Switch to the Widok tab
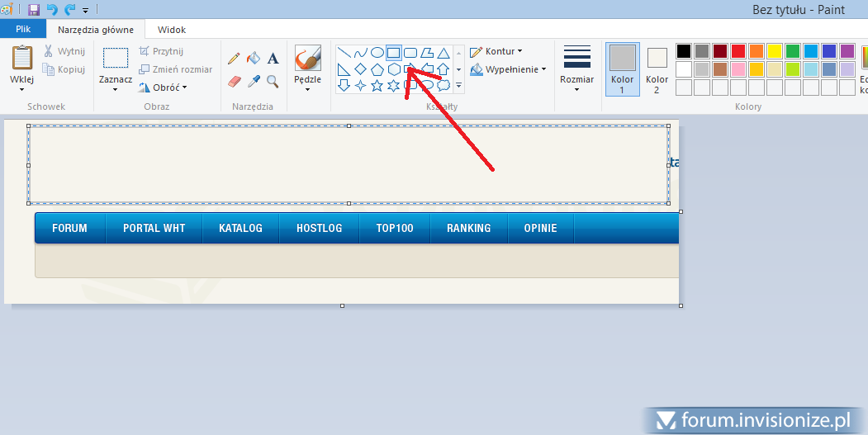Viewport: 868px width, 435px height. 171,30
